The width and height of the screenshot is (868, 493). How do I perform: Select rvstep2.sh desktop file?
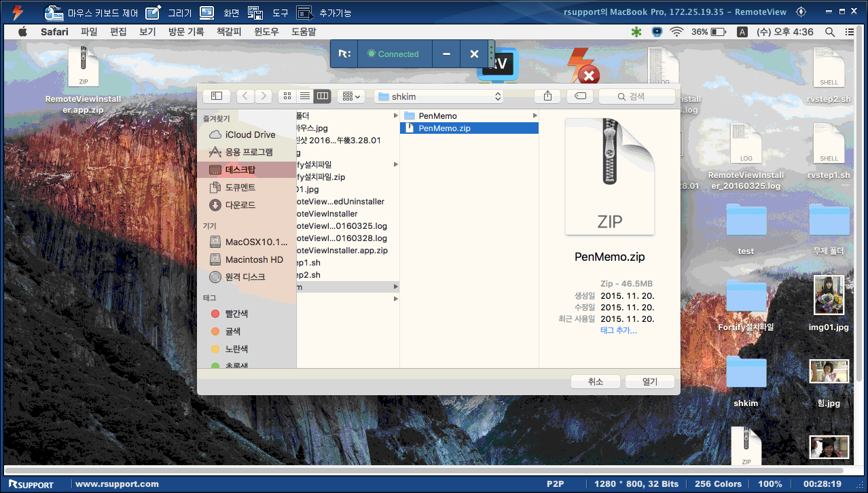click(x=829, y=76)
